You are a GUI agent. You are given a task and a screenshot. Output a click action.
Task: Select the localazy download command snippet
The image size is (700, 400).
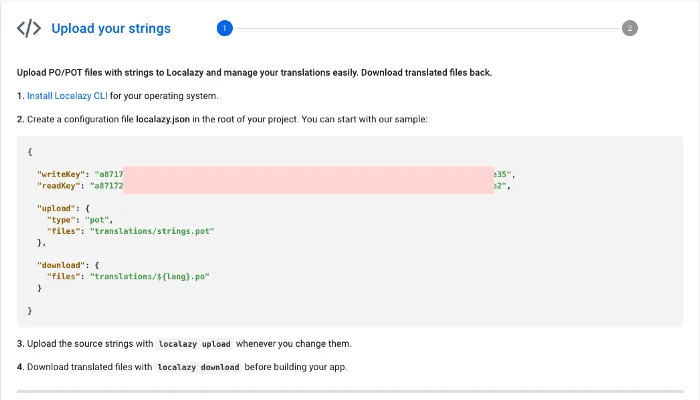click(198, 367)
